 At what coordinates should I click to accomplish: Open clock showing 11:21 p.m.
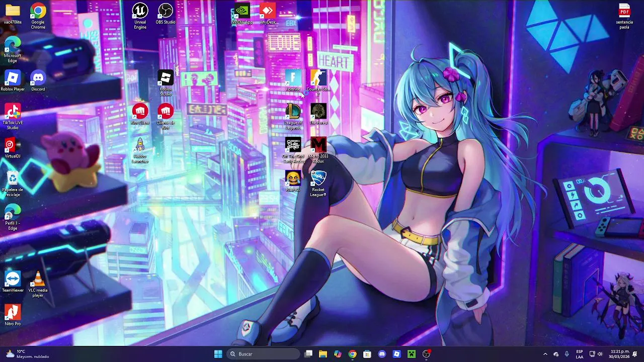pyautogui.click(x=619, y=354)
